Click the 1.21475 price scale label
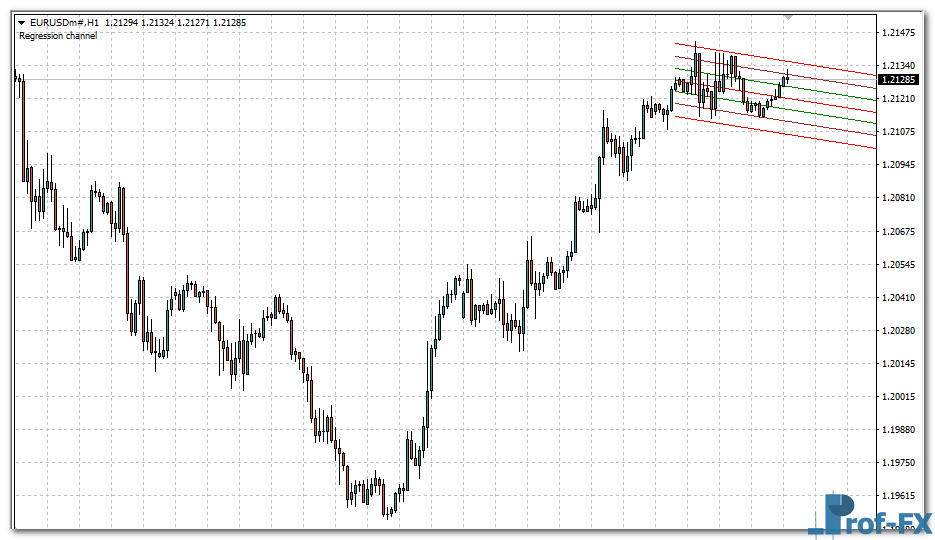The height and width of the screenshot is (540, 935). point(902,33)
